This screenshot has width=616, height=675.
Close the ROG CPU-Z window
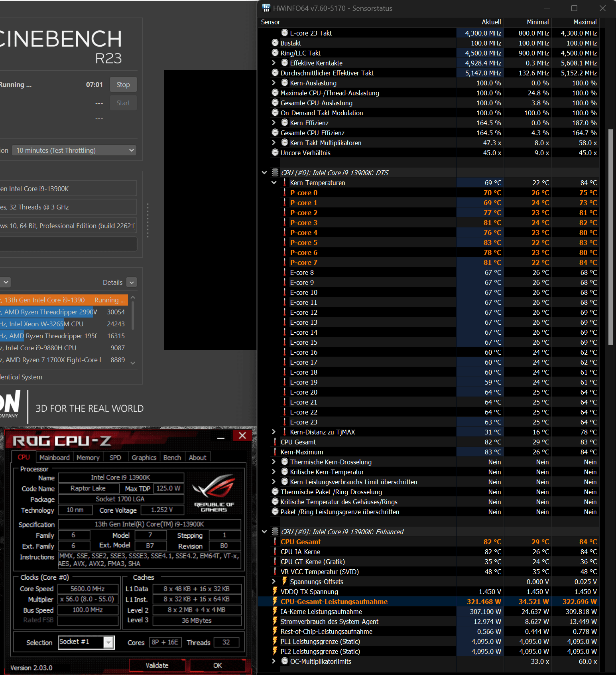pyautogui.click(x=242, y=436)
